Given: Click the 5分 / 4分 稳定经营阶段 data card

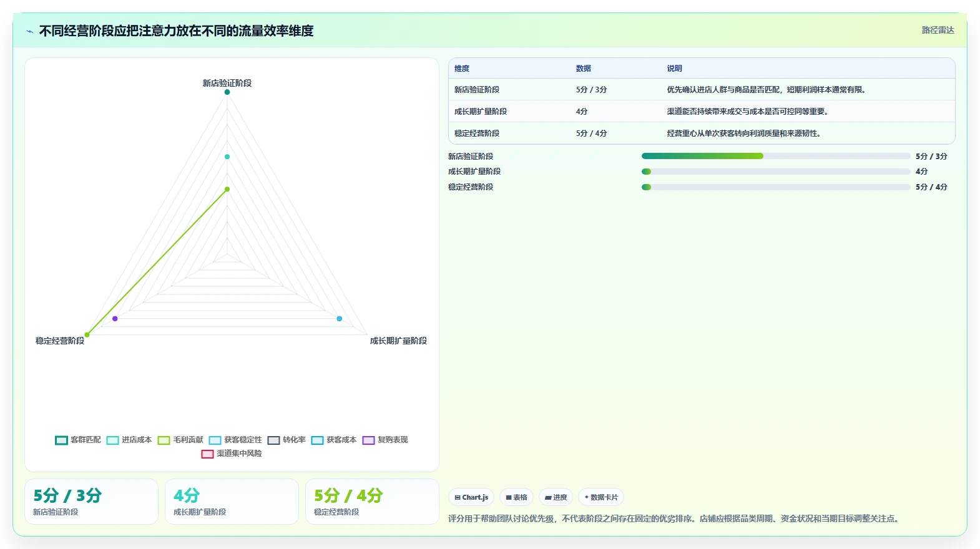Looking at the screenshot, I should pos(372,502).
